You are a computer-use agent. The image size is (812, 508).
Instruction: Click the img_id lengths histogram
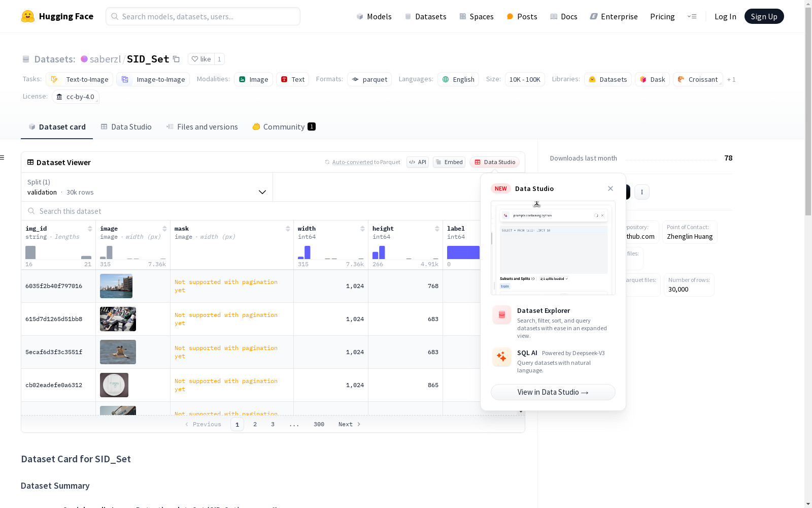pos(58,252)
